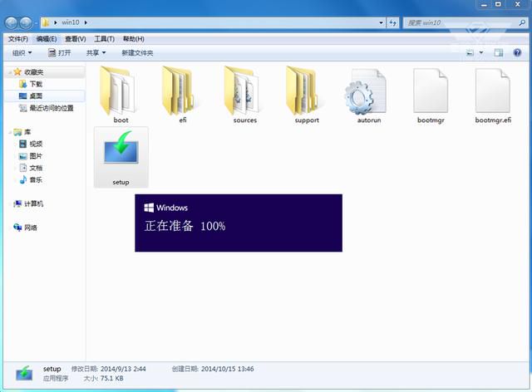532x392 pixels.
Task: Open 音乐 (Music) library
Action: pos(31,179)
